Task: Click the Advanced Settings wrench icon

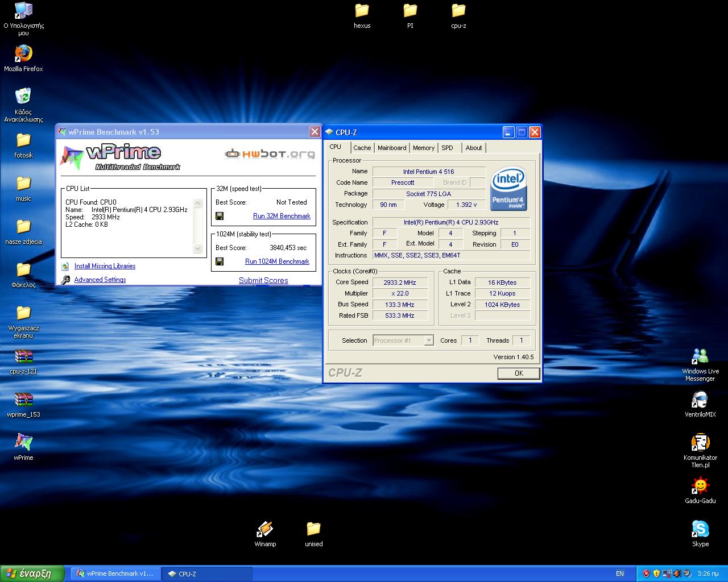Action: pyautogui.click(x=65, y=280)
